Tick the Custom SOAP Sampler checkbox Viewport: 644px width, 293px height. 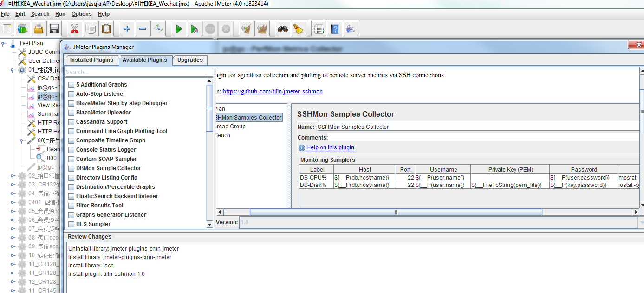(71, 159)
